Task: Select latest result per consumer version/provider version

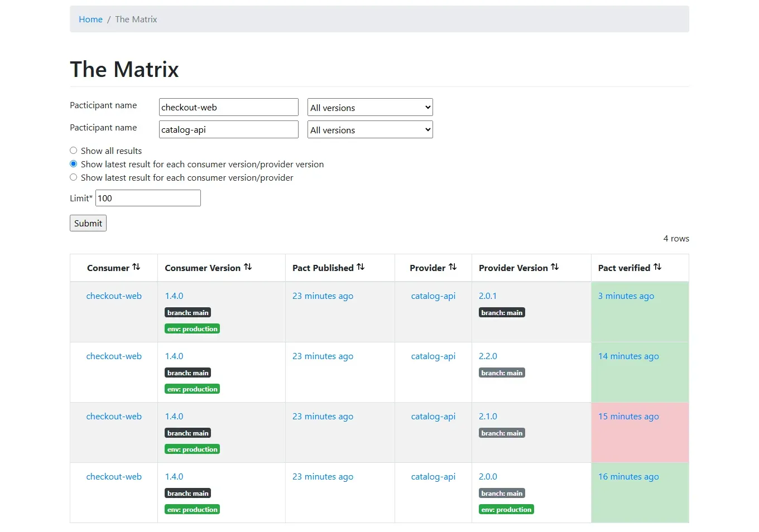Action: [x=73, y=164]
